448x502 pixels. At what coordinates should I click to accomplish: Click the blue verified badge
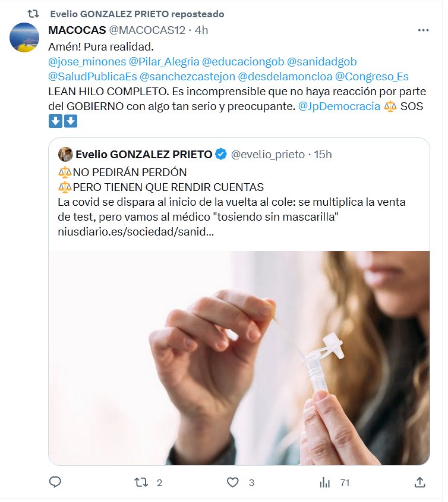tap(221, 154)
